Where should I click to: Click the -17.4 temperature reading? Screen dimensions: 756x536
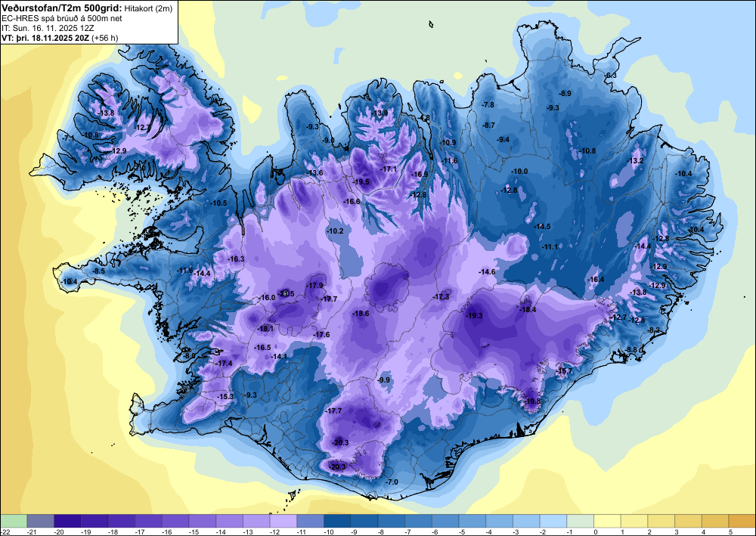(x=225, y=363)
